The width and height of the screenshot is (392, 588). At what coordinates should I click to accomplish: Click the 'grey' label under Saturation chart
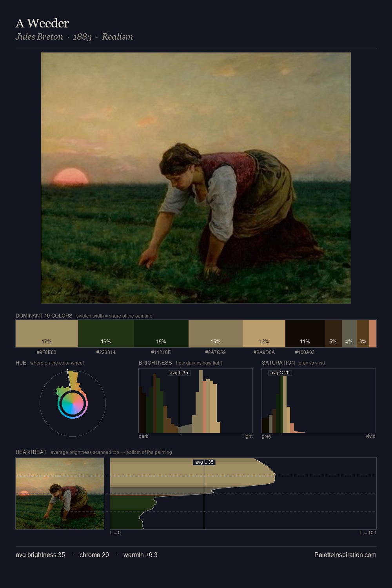(x=267, y=436)
